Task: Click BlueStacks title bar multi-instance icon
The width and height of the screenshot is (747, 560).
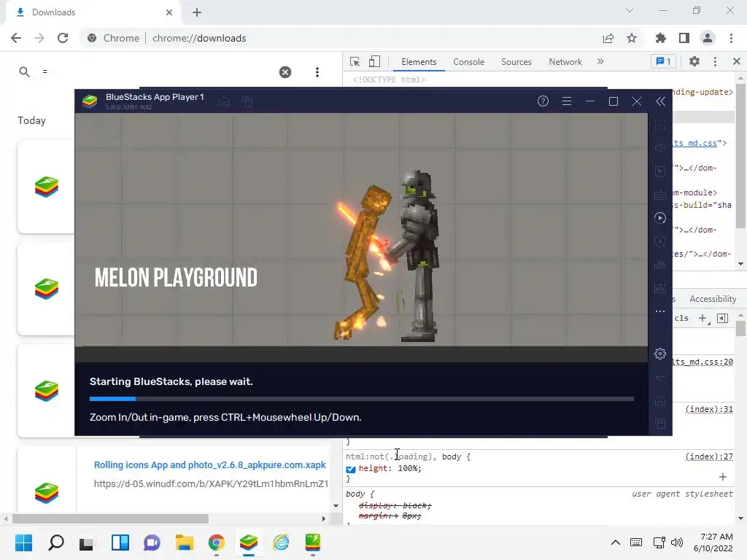Action: (247, 101)
